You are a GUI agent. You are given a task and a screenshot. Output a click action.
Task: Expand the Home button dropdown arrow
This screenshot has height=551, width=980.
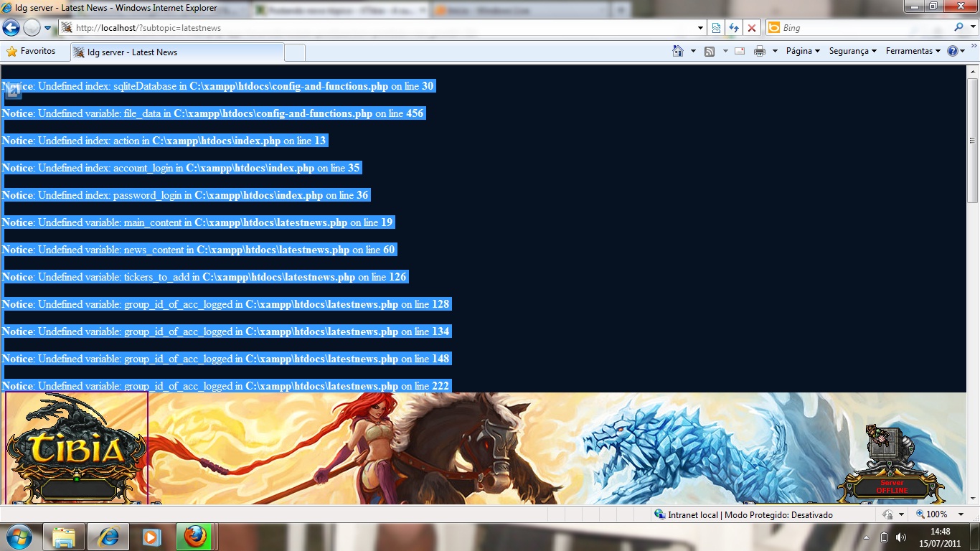click(x=693, y=51)
